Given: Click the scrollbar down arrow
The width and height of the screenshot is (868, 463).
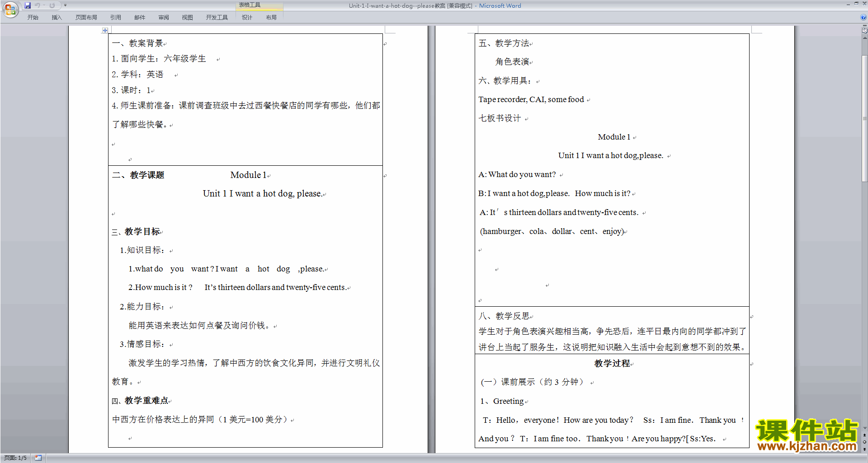Looking at the screenshot, I should (x=864, y=428).
